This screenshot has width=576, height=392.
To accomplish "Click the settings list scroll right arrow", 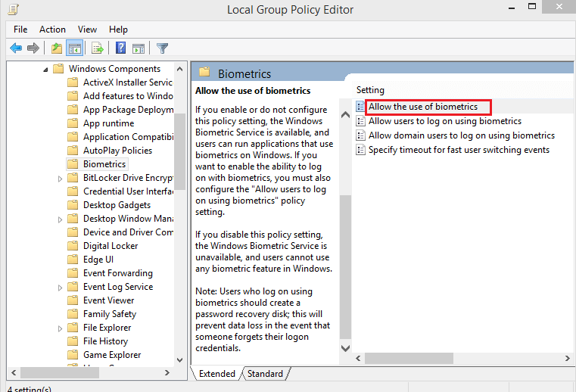I will [x=568, y=358].
